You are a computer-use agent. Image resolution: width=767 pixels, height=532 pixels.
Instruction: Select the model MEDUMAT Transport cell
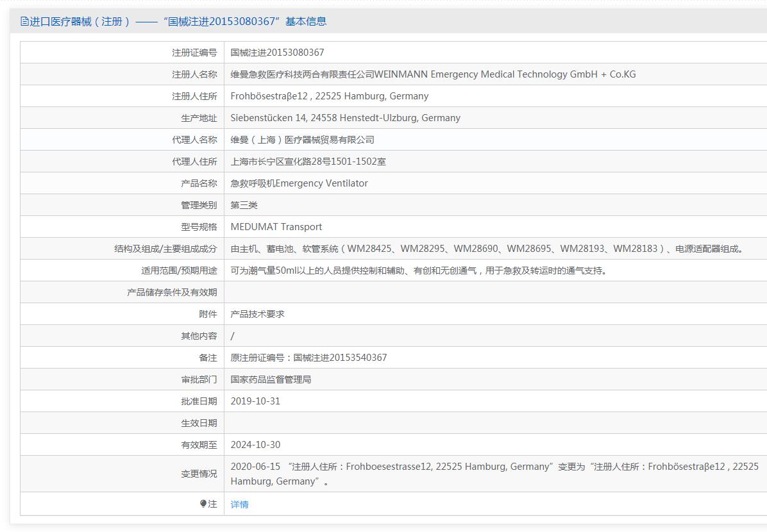coord(276,227)
